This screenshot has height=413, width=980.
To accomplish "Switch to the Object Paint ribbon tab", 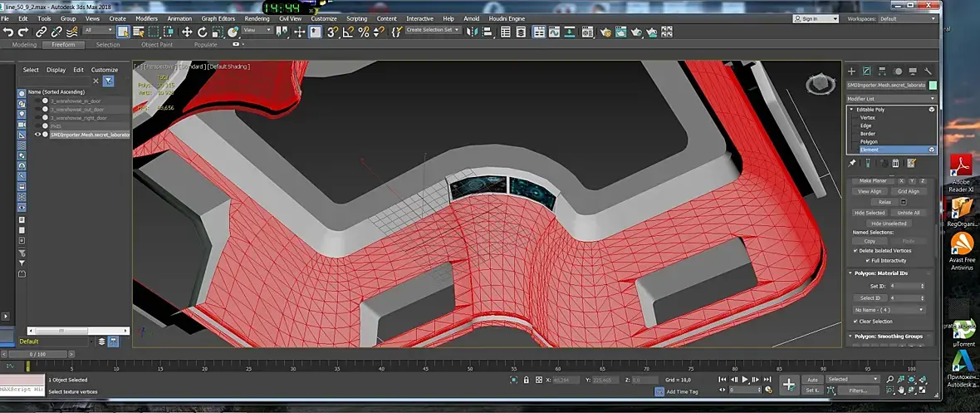I will click(156, 45).
